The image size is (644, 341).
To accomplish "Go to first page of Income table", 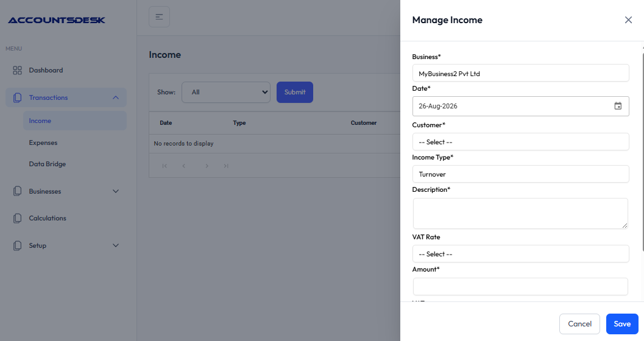I will pyautogui.click(x=165, y=166).
